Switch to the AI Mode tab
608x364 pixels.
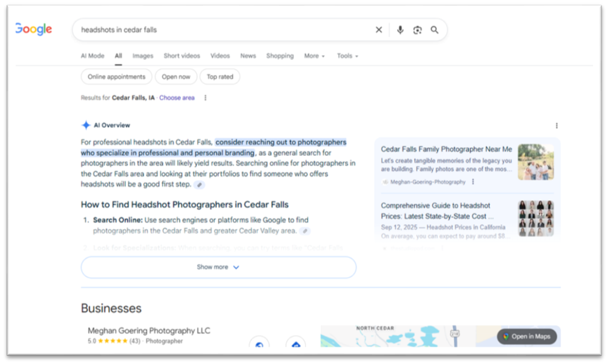click(92, 56)
